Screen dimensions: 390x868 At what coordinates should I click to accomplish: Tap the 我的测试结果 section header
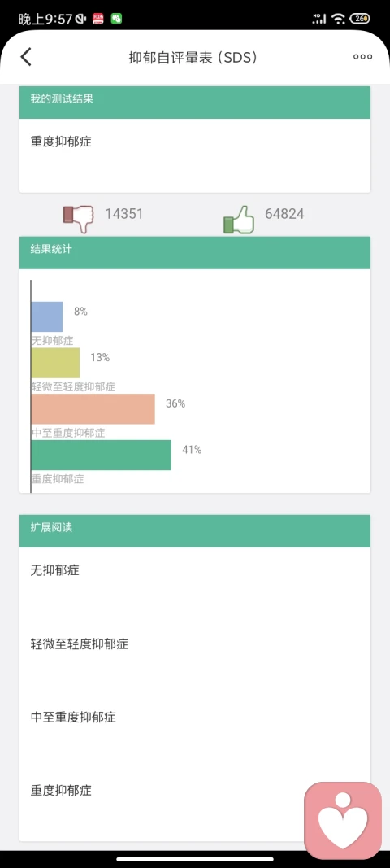click(195, 103)
